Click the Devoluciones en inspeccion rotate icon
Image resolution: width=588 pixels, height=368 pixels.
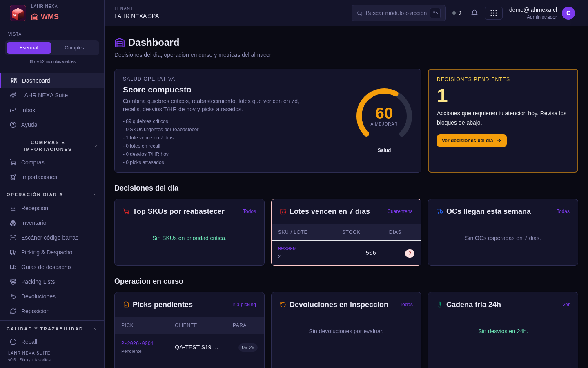[x=283, y=305]
